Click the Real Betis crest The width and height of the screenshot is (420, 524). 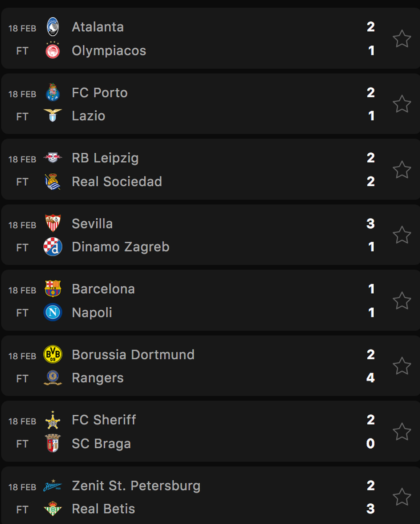click(x=53, y=509)
